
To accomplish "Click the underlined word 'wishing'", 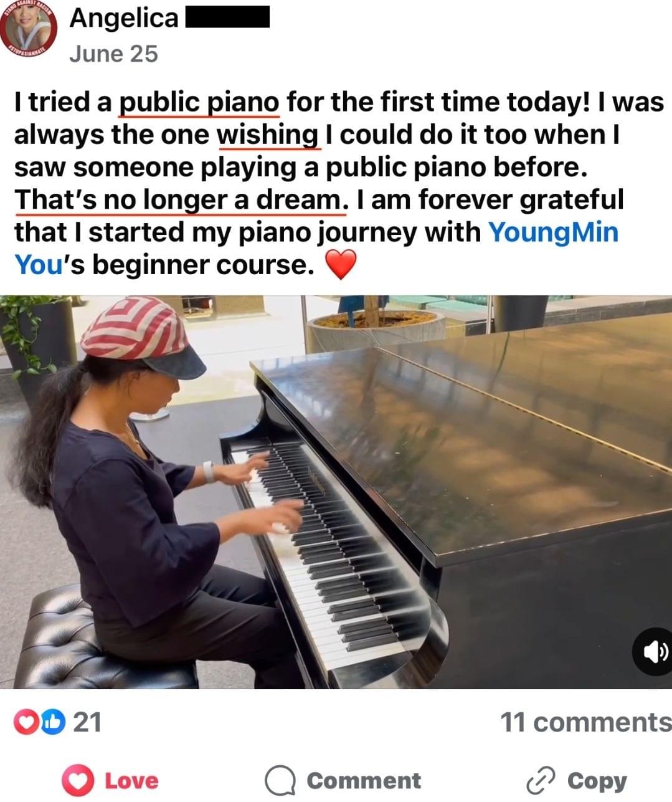I will point(268,135).
